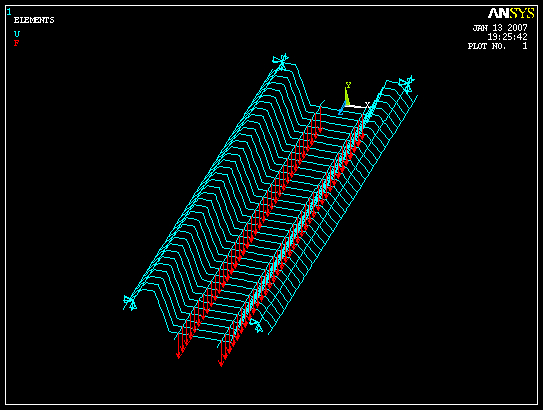The width and height of the screenshot is (543, 410).
Task: Pick the constraint symbol at mesh bottom-left corner
Action: coord(130,303)
